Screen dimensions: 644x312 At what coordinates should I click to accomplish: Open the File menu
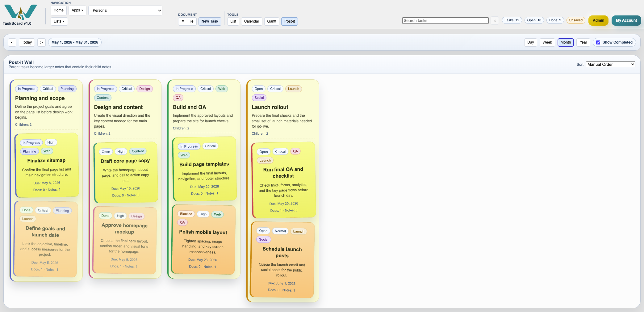click(187, 21)
